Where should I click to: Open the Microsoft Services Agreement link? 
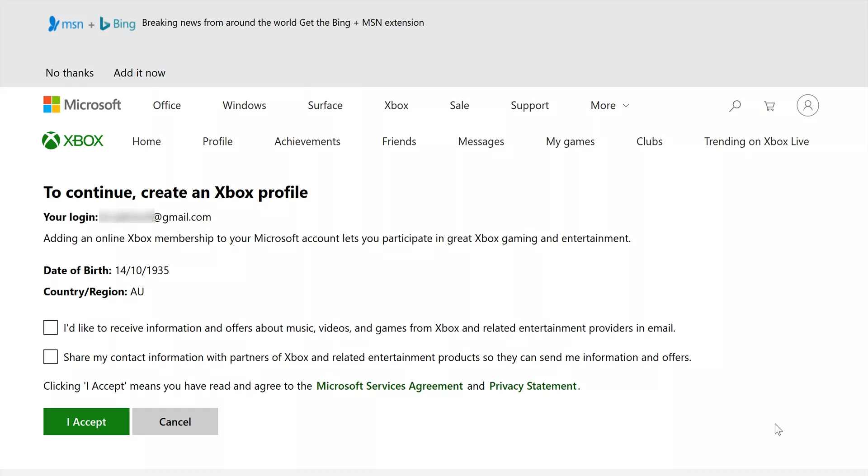(390, 386)
